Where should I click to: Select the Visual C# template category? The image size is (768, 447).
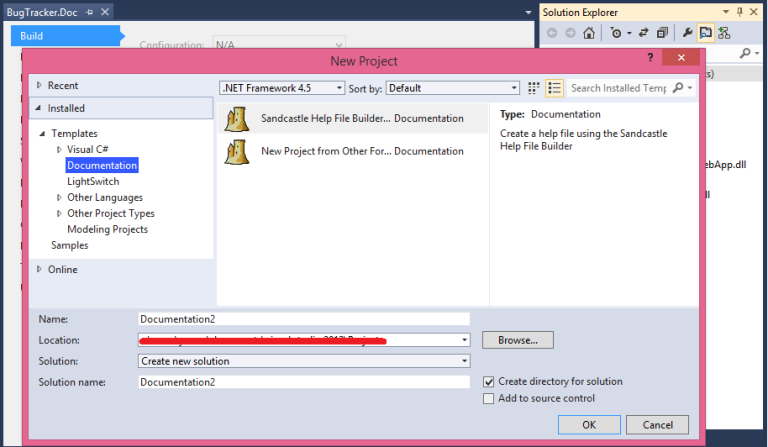[88, 149]
